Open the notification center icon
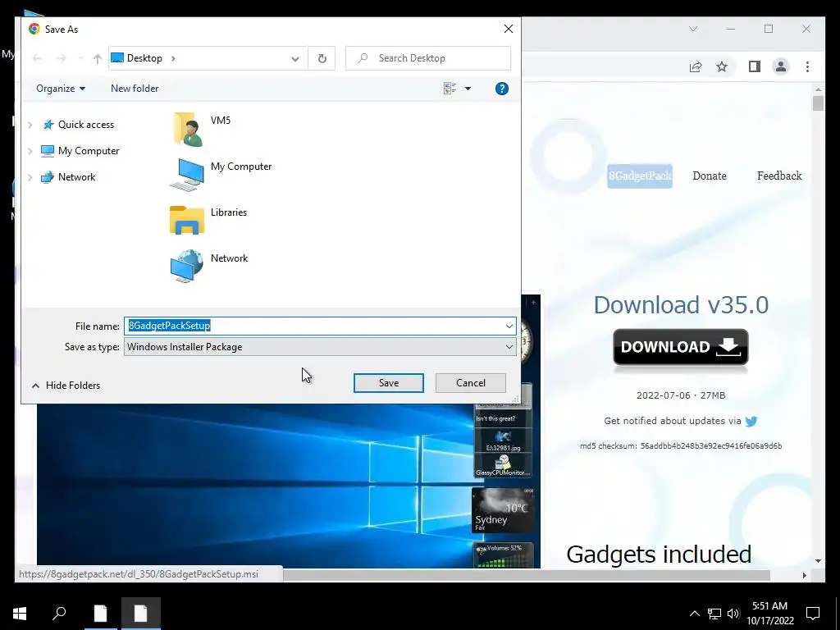Image resolution: width=840 pixels, height=630 pixels. [x=813, y=614]
